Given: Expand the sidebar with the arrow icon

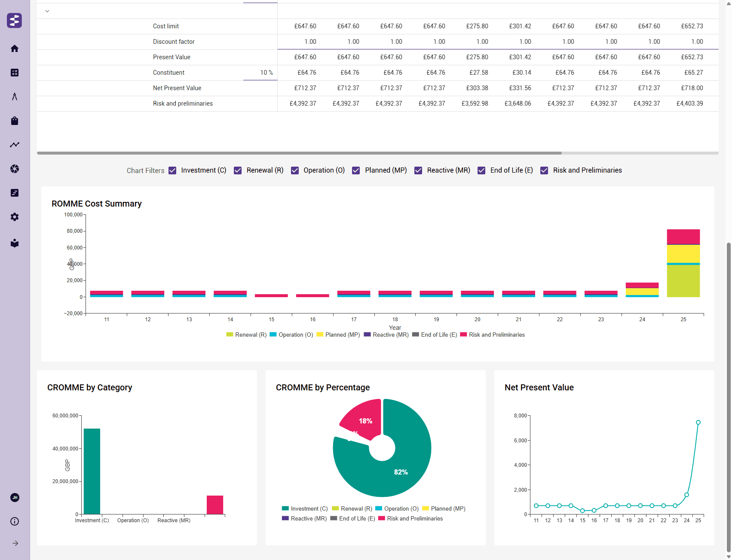Looking at the screenshot, I should tap(15, 543).
